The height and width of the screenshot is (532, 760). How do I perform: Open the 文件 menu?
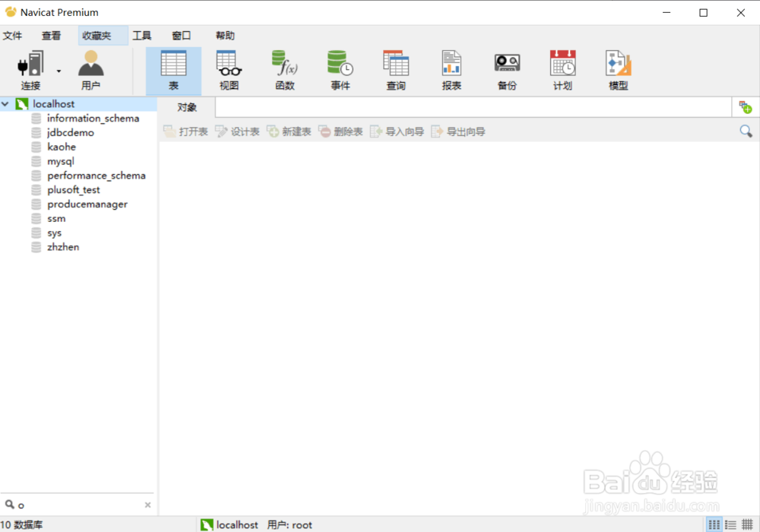click(x=13, y=36)
